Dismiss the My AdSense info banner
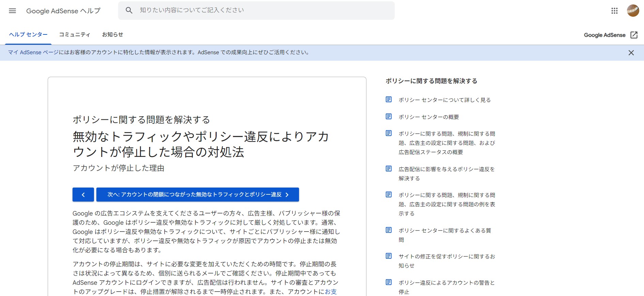The image size is (644, 296). (631, 53)
